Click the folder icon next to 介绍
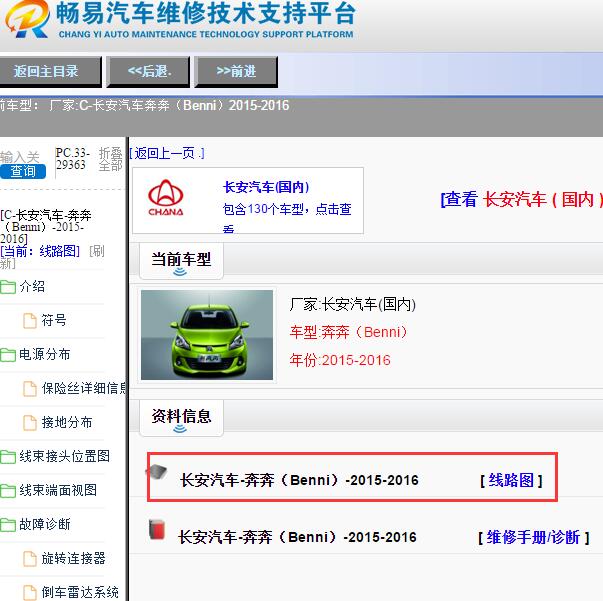This screenshot has width=603, height=601. click(8, 287)
